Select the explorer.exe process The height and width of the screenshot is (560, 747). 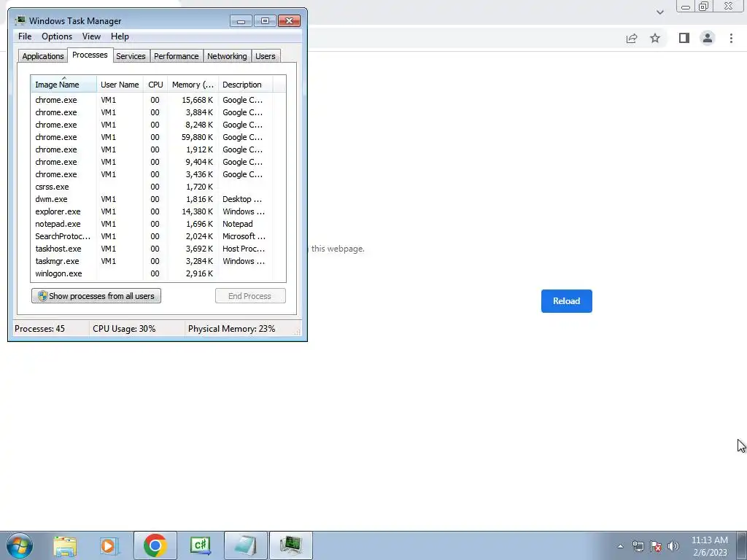(158, 211)
